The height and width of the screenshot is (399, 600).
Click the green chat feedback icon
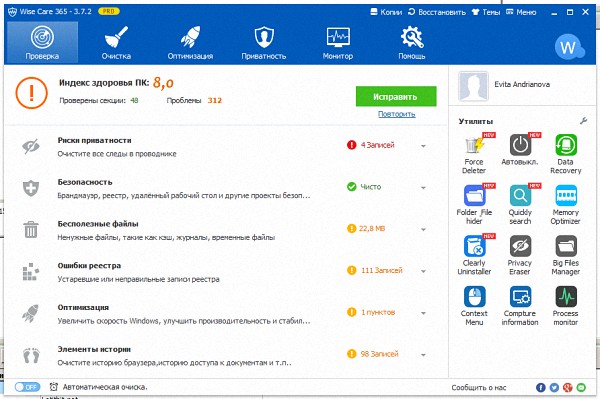point(581,388)
